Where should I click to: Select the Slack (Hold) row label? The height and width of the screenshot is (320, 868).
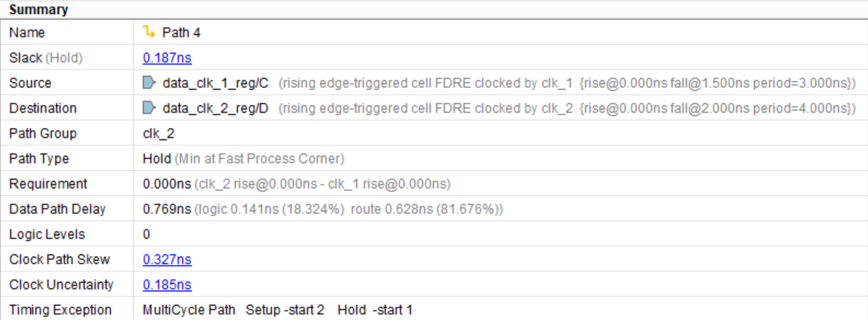coord(45,58)
